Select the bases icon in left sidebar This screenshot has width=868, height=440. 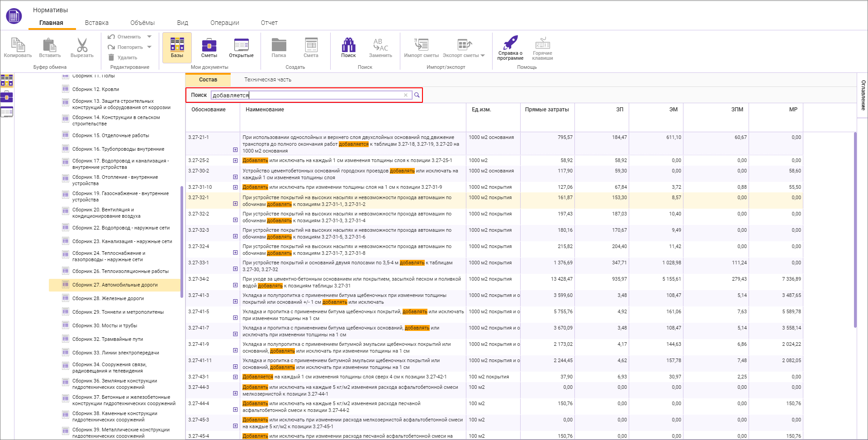coord(7,81)
